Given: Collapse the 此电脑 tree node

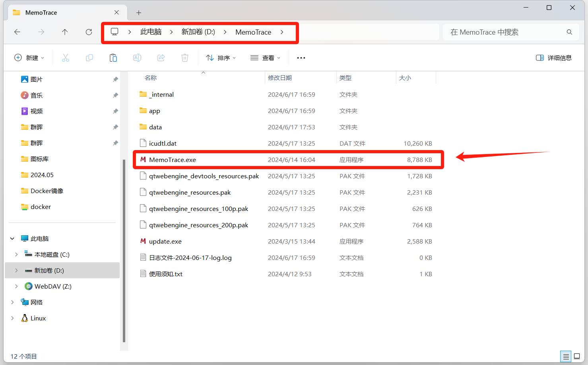Looking at the screenshot, I should [12, 238].
